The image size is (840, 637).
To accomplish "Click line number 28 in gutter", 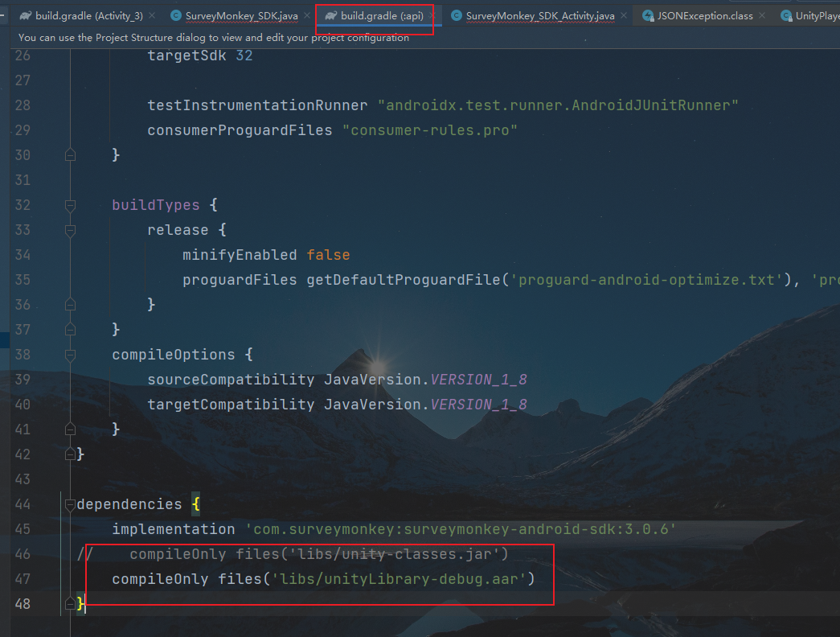I will pos(23,105).
